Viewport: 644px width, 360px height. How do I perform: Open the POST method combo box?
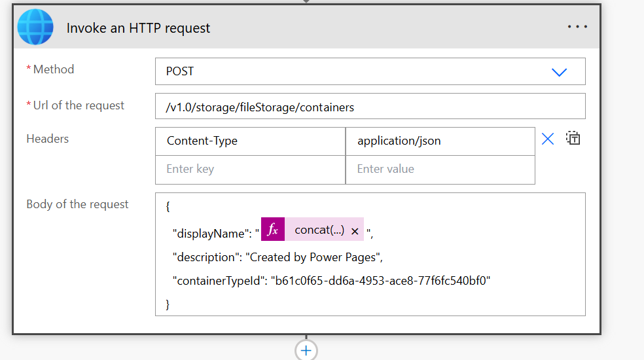click(x=353, y=72)
